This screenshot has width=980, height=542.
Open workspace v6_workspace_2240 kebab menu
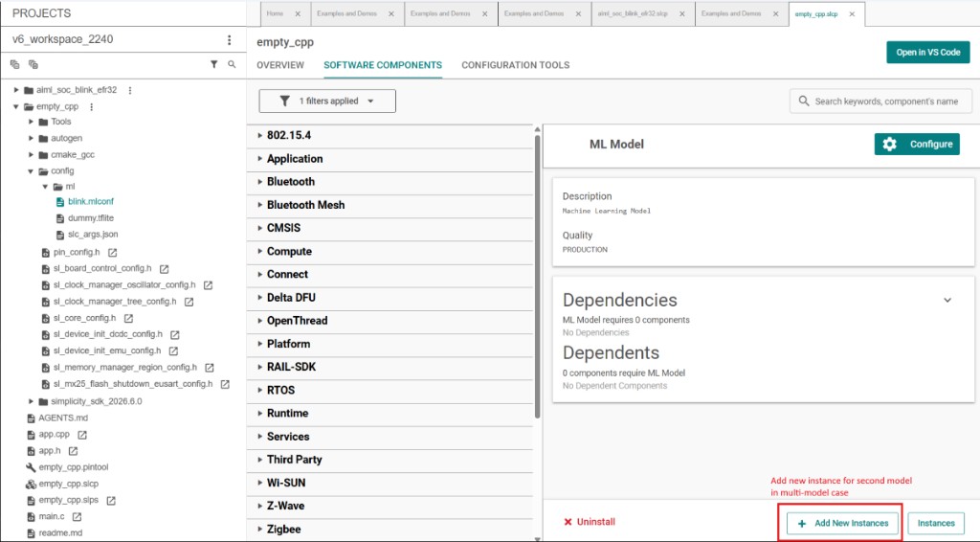click(x=230, y=39)
